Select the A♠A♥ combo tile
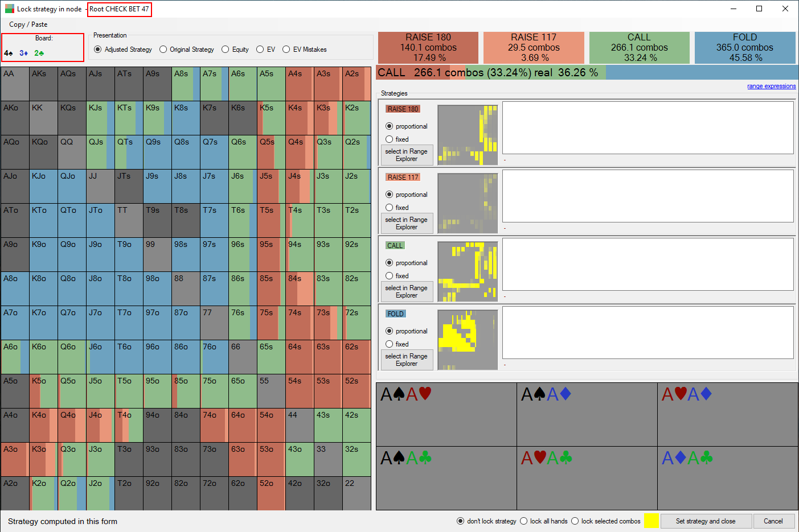The image size is (799, 532). tap(446, 414)
